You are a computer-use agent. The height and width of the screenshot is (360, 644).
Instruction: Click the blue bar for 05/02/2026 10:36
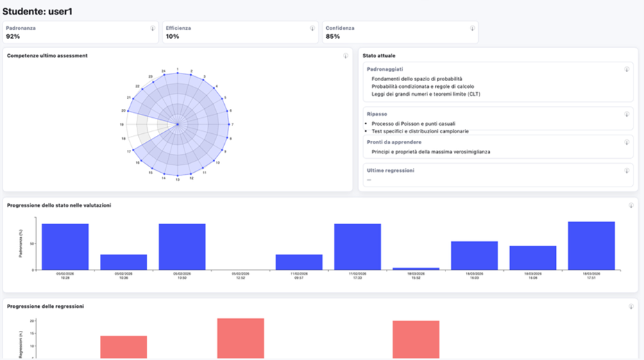124,262
